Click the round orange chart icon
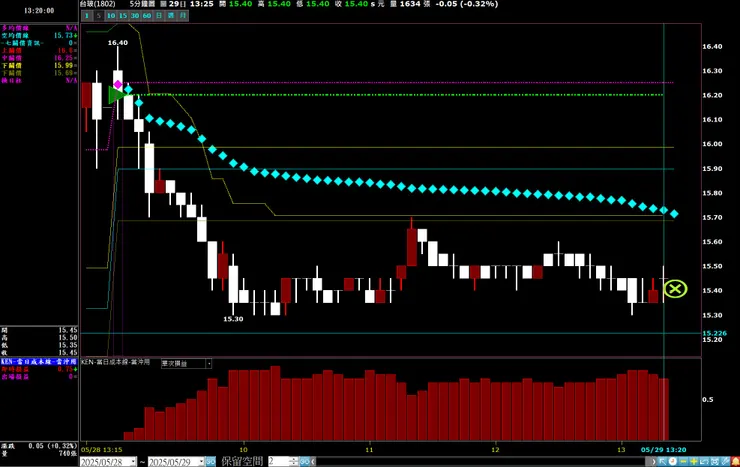Viewport: 740px width, 467px height. tap(673, 461)
